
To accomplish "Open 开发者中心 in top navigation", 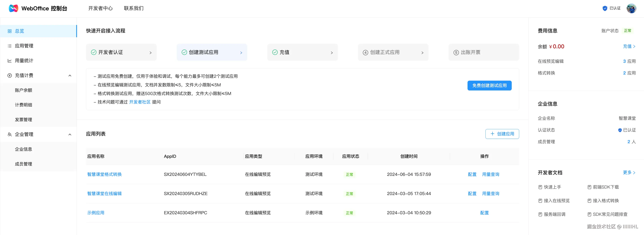I will point(100,8).
